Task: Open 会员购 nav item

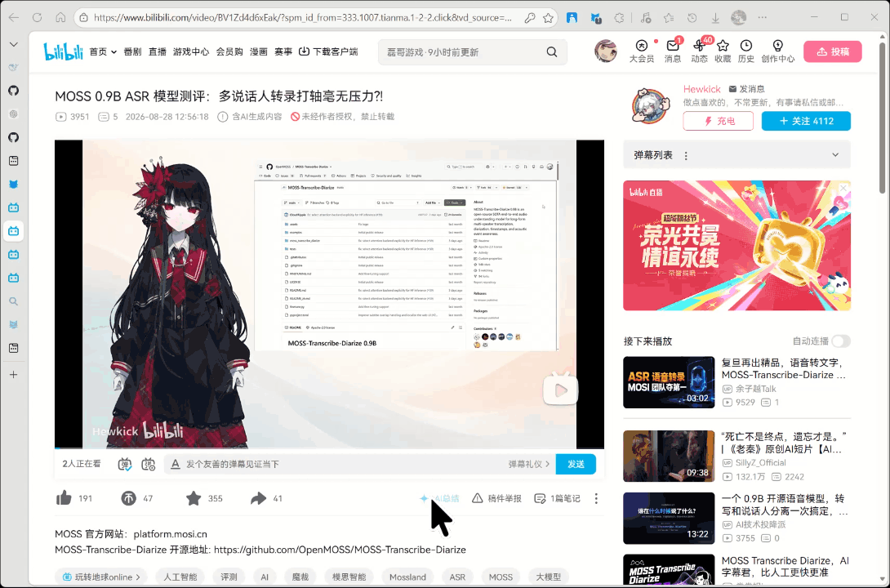Action: [x=229, y=51]
